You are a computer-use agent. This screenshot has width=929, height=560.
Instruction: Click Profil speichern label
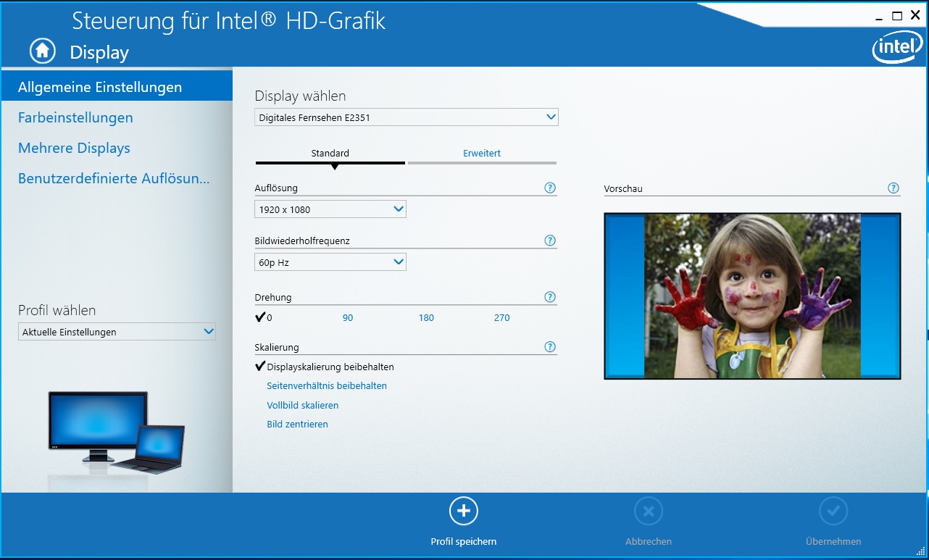point(464,541)
